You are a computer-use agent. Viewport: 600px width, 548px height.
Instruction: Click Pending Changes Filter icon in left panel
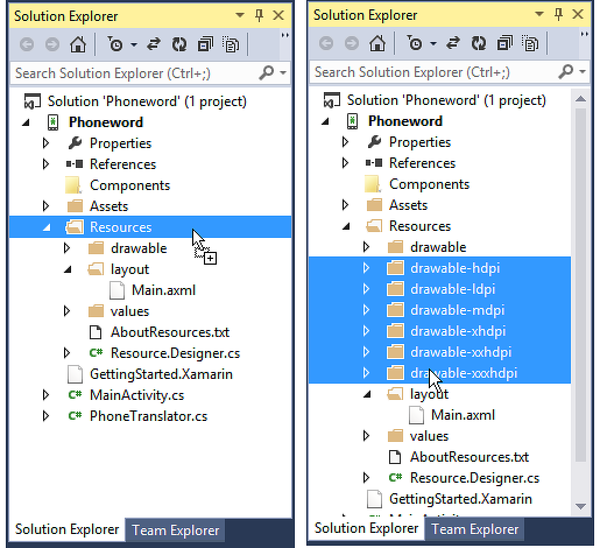point(117,44)
